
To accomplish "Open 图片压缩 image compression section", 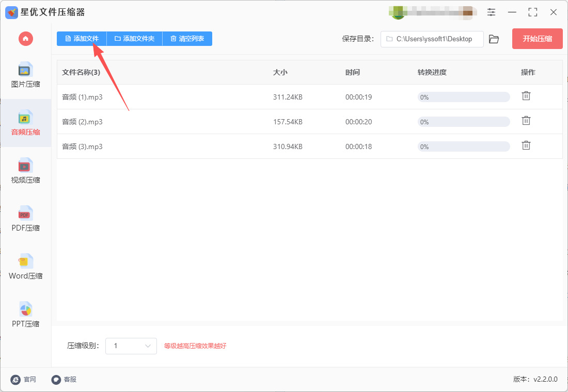I will pyautogui.click(x=25, y=75).
